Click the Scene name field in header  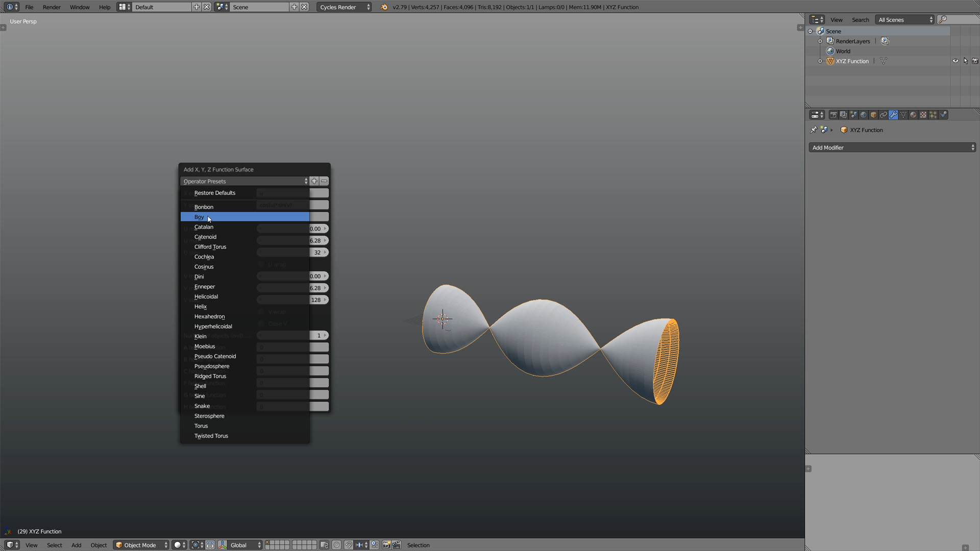click(x=259, y=7)
